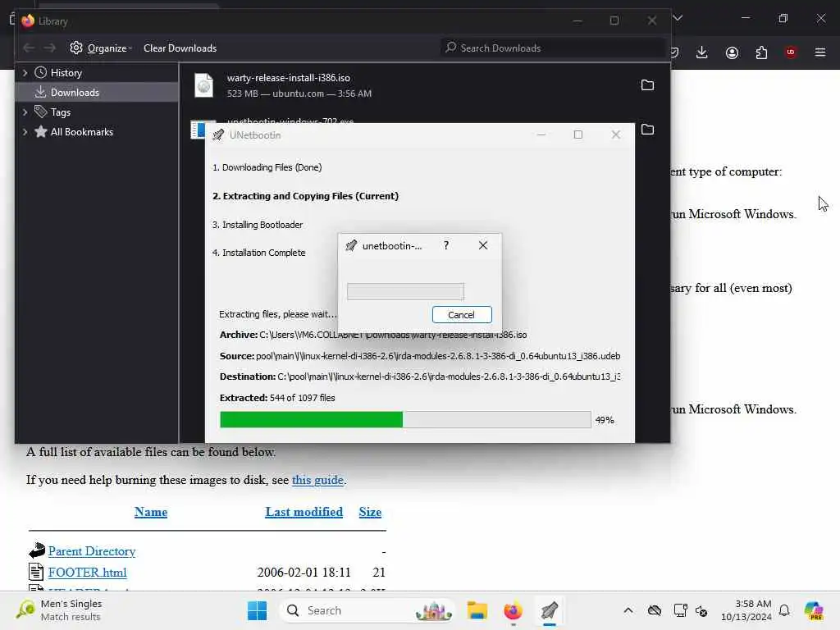Go back in Library window

coord(29,48)
